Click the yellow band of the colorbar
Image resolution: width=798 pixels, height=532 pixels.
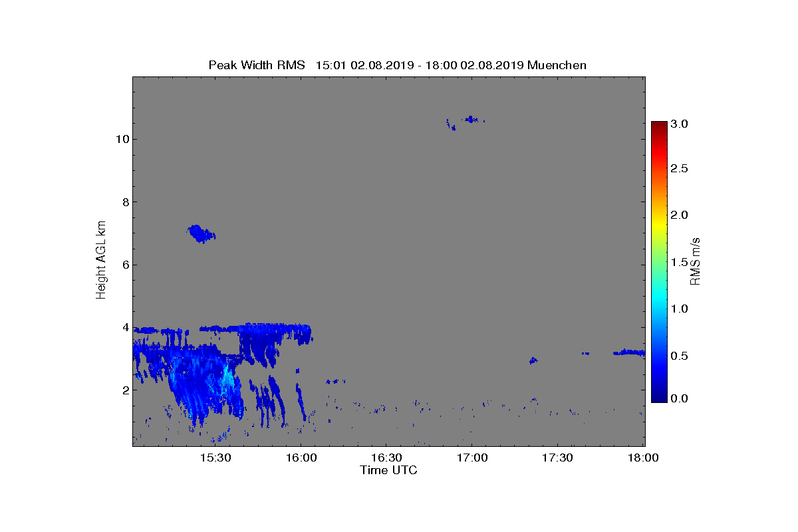pos(659,226)
